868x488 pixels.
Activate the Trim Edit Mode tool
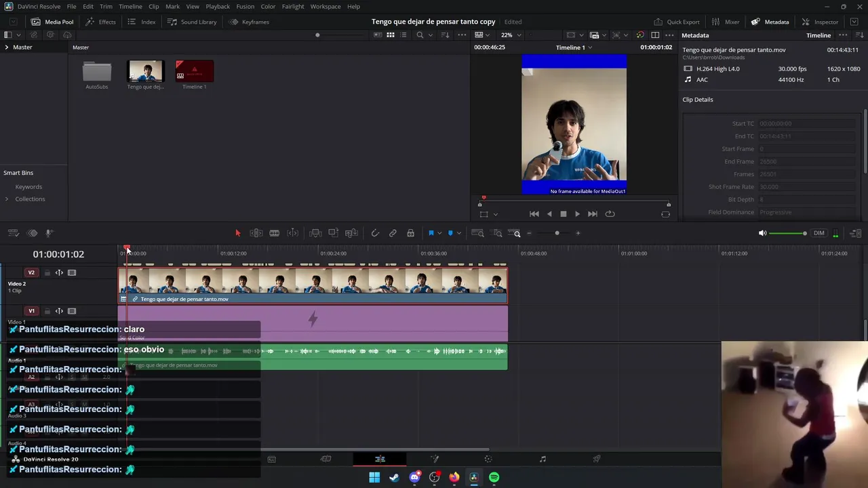256,233
